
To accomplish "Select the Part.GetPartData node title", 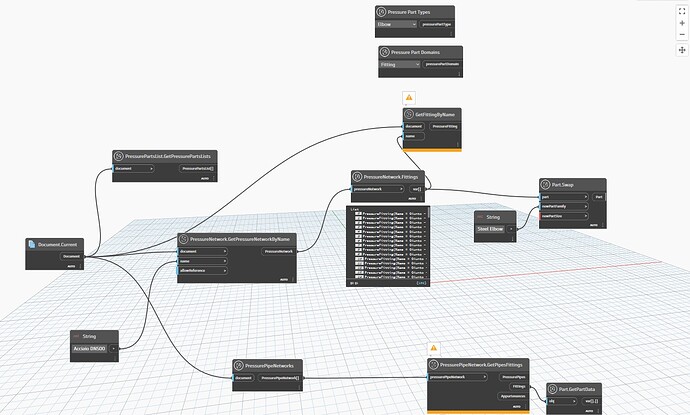I will tap(576, 389).
